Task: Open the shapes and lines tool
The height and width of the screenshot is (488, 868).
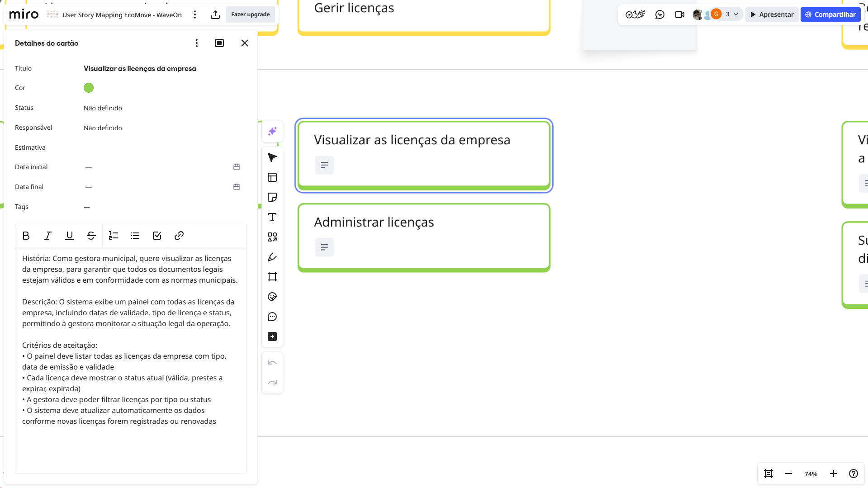Action: pos(272,237)
